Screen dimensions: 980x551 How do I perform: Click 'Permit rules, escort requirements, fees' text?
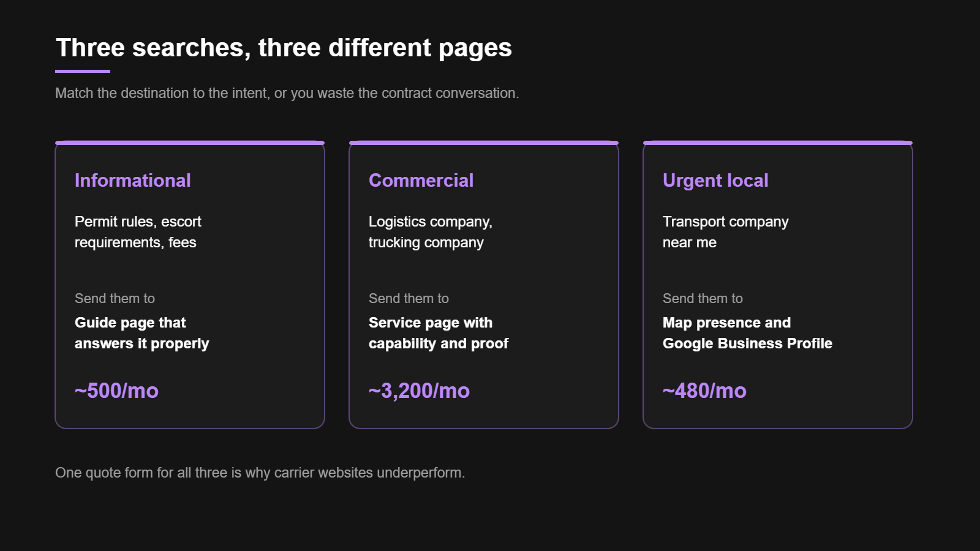click(138, 232)
